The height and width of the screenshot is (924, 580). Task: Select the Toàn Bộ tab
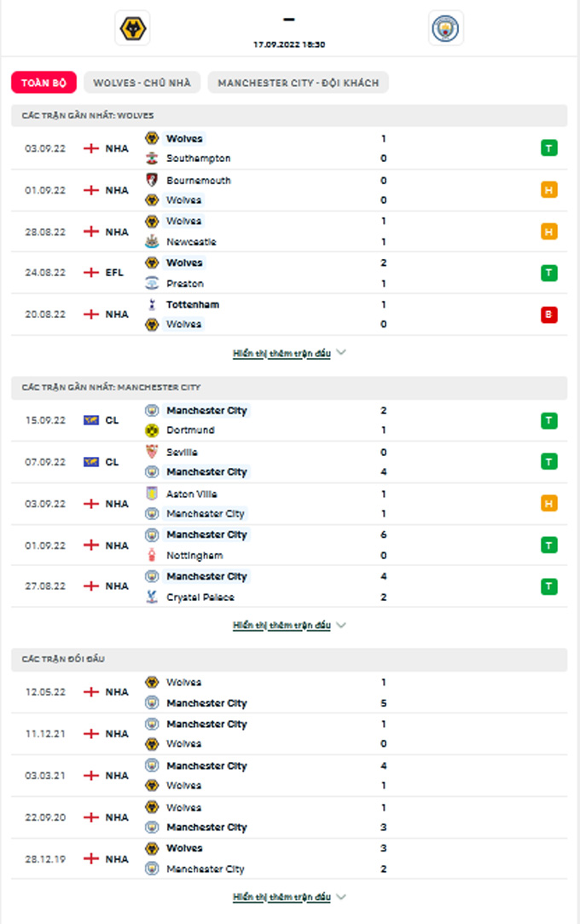[43, 83]
